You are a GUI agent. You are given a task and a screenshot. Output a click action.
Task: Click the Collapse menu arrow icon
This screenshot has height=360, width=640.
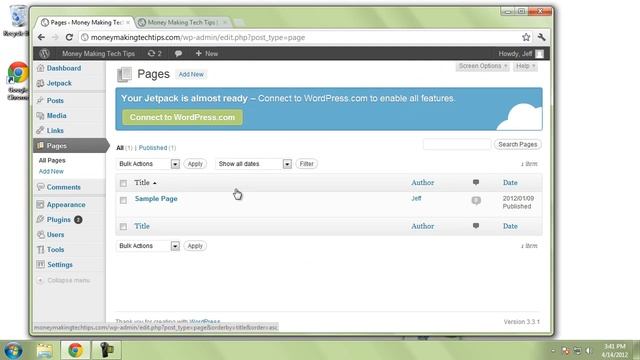[40, 280]
